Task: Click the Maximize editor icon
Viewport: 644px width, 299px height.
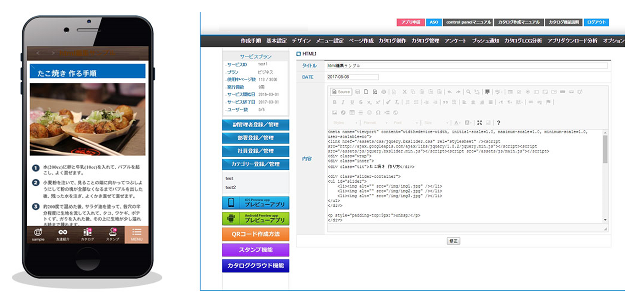Action: [x=479, y=123]
